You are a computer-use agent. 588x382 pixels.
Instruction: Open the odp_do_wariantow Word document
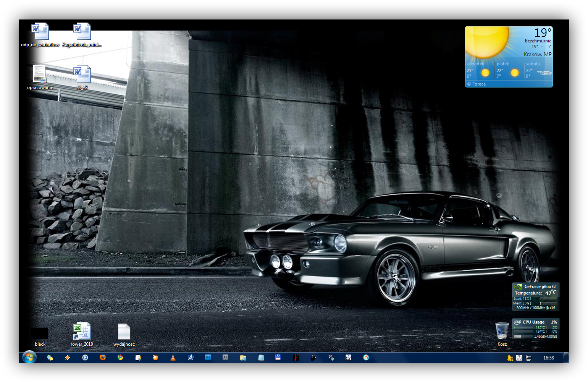point(40,32)
